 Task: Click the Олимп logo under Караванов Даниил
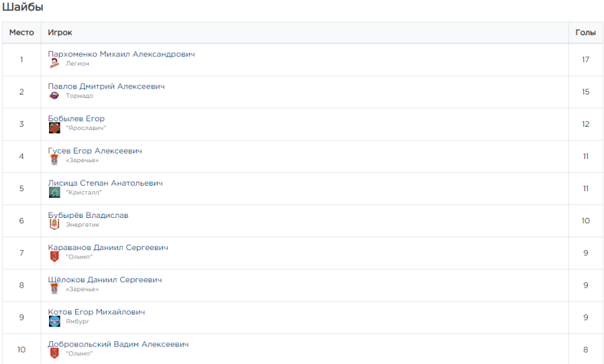pyautogui.click(x=54, y=257)
